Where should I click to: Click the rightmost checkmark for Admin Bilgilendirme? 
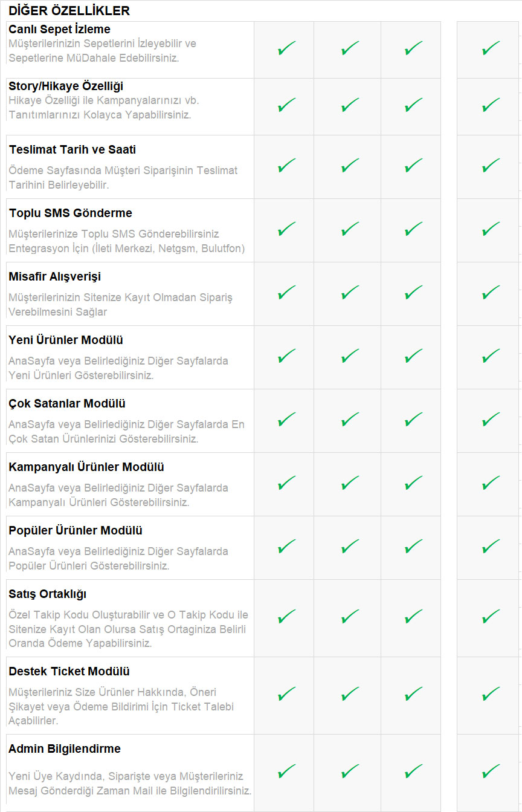click(491, 771)
